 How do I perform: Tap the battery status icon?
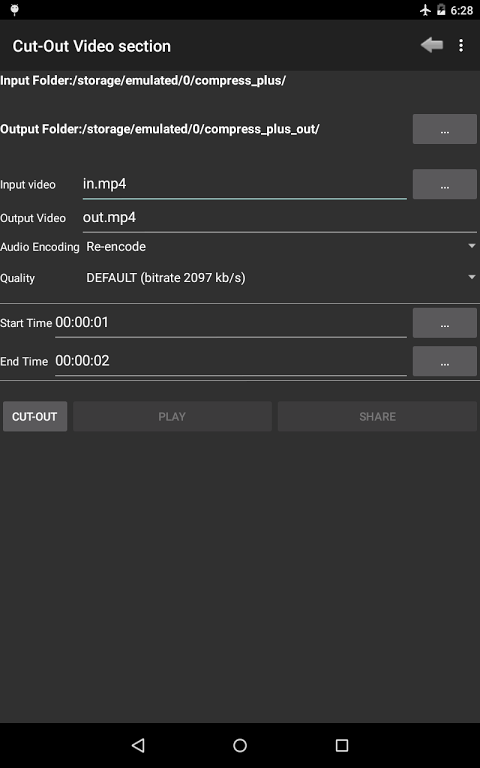click(441, 10)
